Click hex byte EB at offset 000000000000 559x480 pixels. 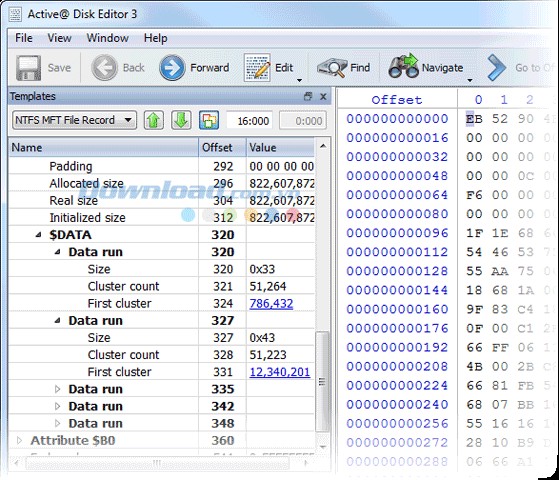click(474, 119)
